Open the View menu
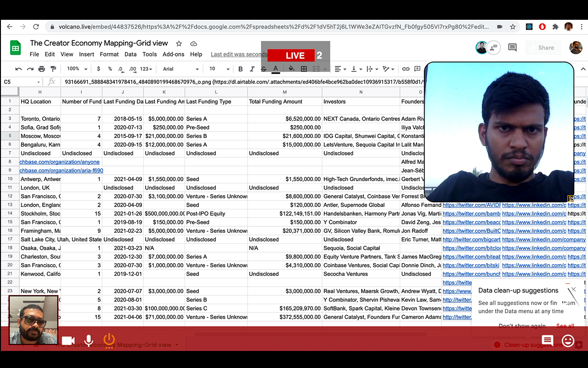 coord(67,54)
